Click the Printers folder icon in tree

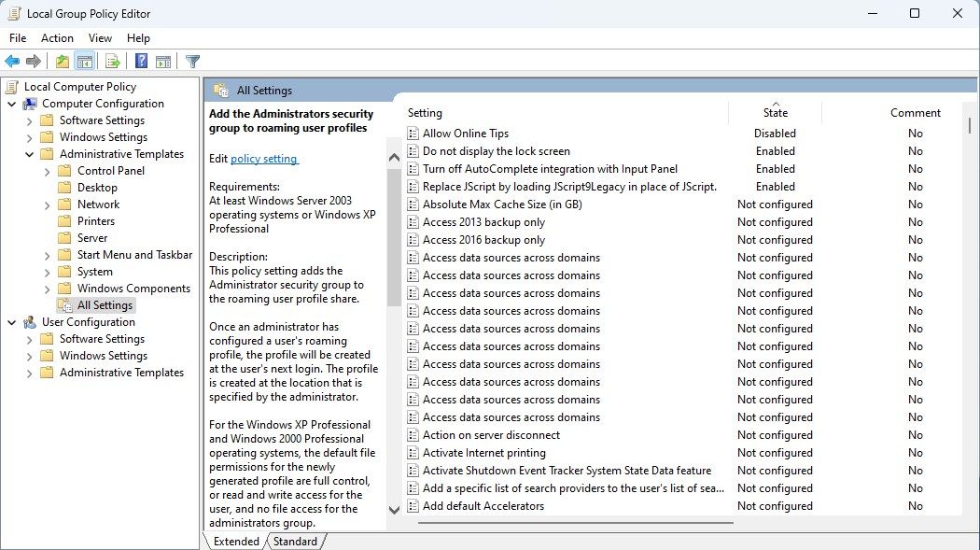pos(64,221)
